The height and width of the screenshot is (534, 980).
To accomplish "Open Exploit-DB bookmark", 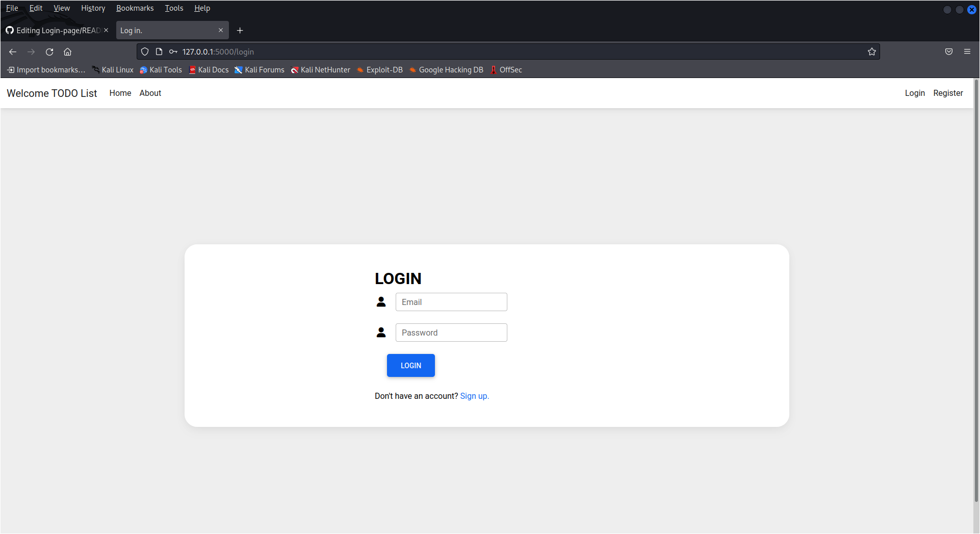I will [x=380, y=70].
